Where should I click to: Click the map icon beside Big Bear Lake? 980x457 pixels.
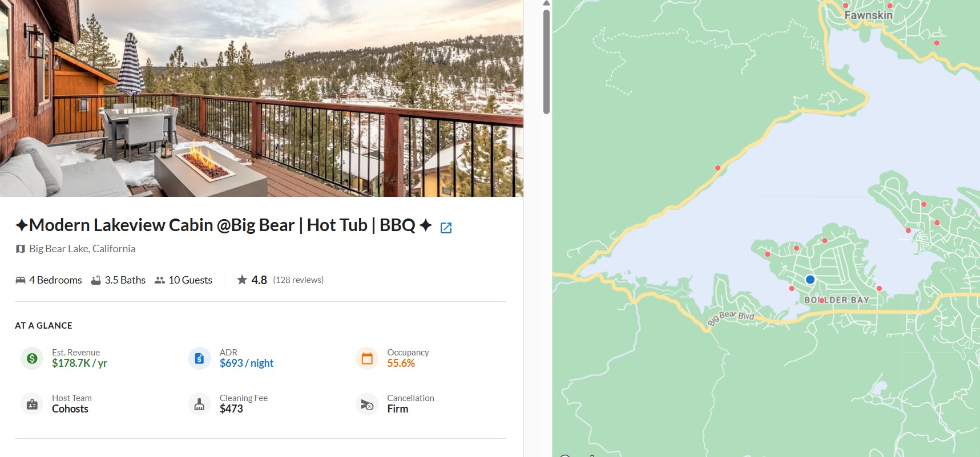(21, 249)
